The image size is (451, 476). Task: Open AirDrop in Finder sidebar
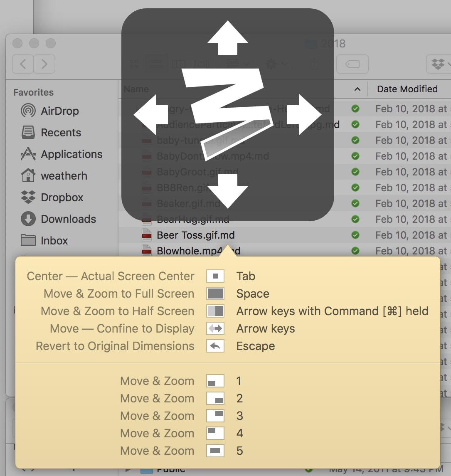(x=50, y=111)
